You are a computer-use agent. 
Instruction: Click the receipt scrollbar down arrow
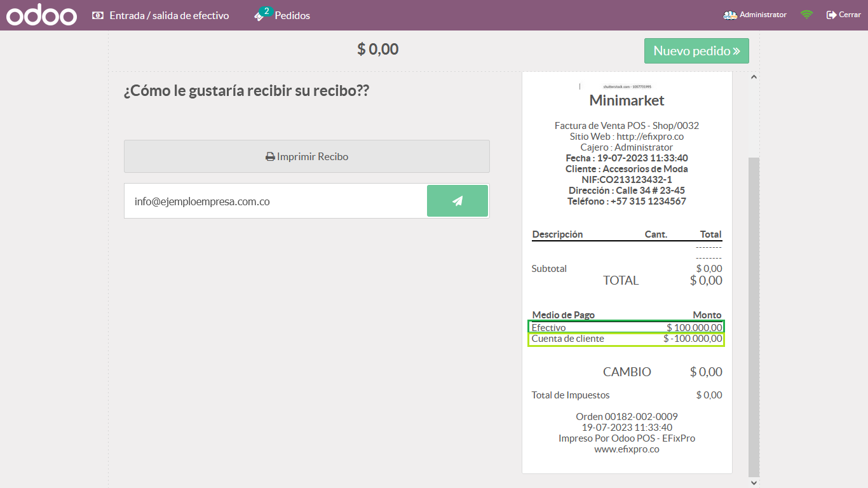point(754,482)
